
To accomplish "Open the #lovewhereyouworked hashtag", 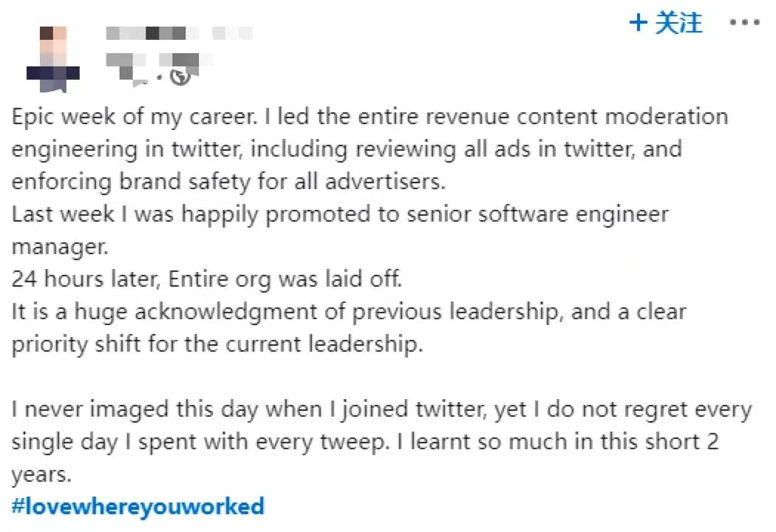I will pos(138,506).
